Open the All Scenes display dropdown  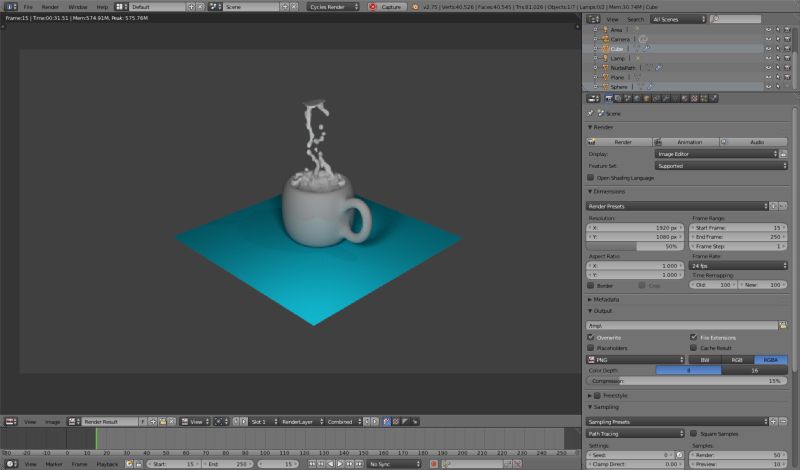pos(678,19)
